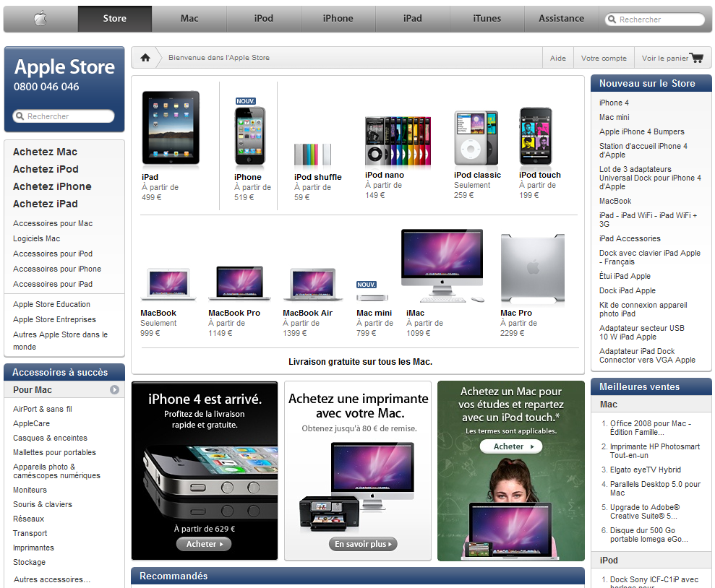
Task: Select the iTunes tab in navigation
Action: click(x=487, y=19)
